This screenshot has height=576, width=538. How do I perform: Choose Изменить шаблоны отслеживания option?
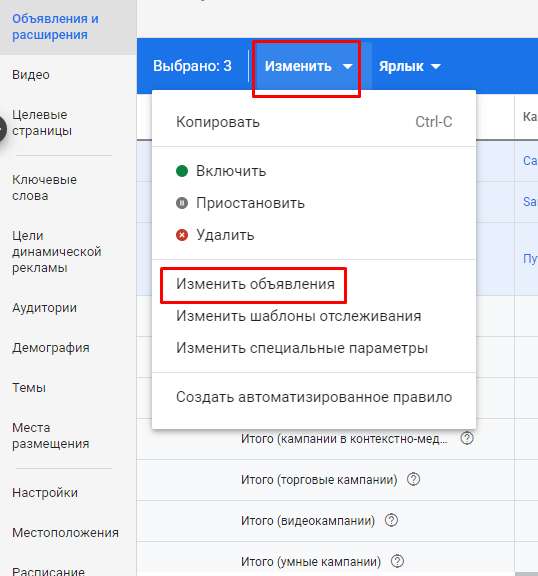coord(299,316)
